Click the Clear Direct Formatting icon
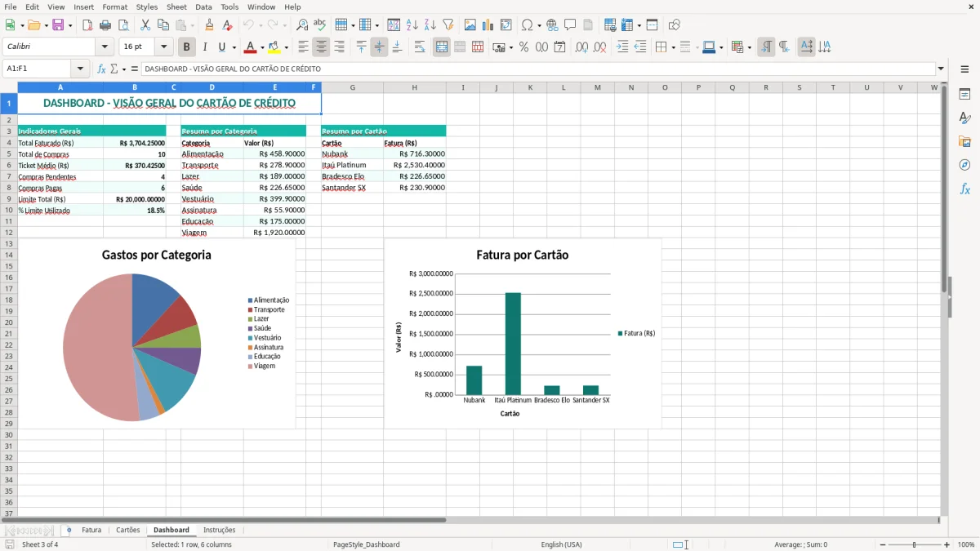 (x=227, y=25)
